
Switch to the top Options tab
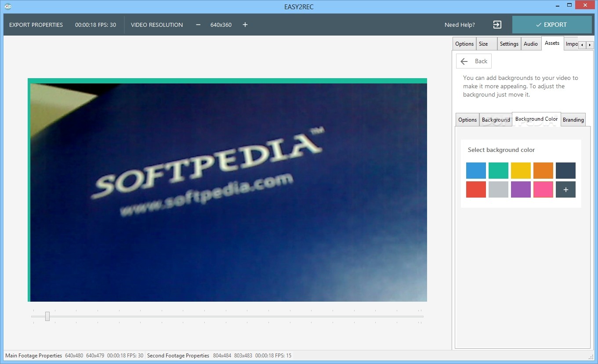click(x=464, y=43)
